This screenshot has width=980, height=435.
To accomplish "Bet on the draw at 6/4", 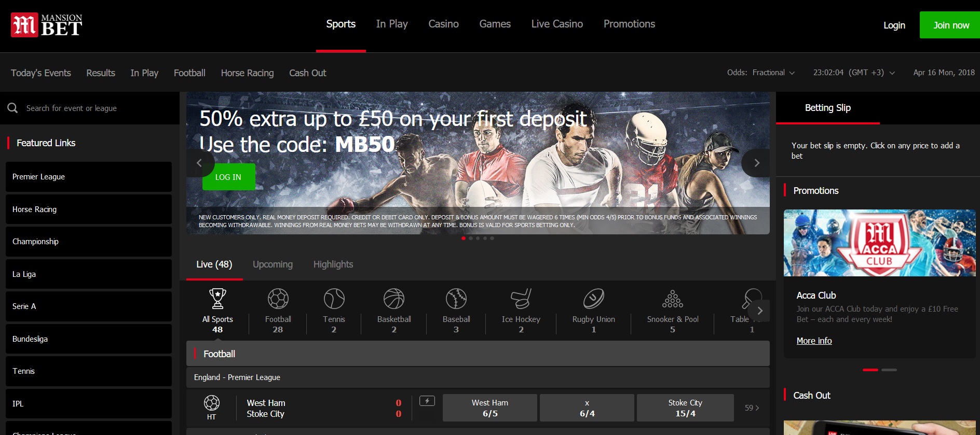I will (x=587, y=408).
